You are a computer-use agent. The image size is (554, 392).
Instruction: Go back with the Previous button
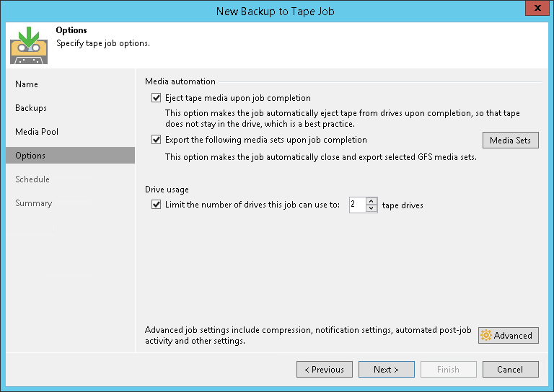pos(325,370)
